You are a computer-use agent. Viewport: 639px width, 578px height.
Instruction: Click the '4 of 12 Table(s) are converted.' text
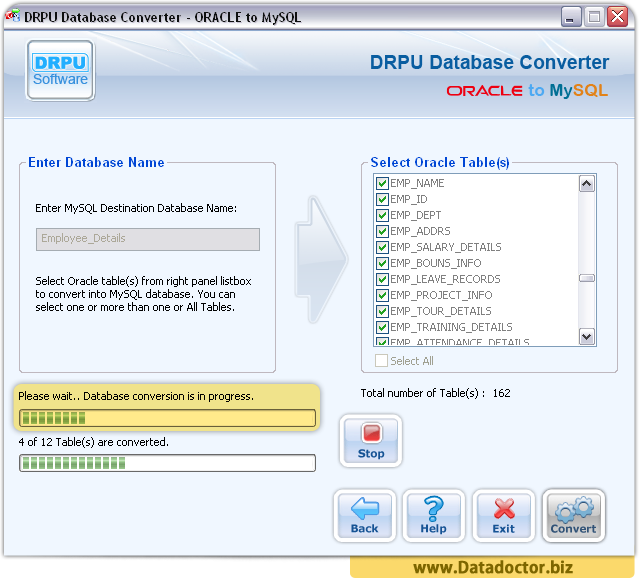[x=93, y=442]
